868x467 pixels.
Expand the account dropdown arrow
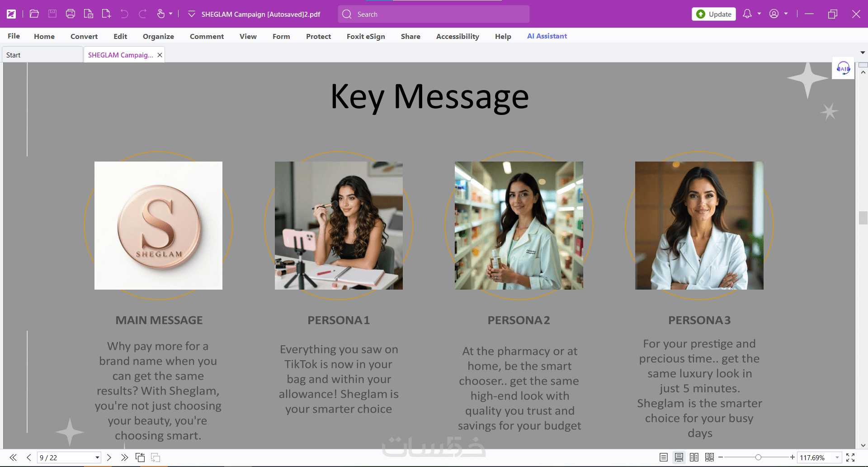click(786, 14)
